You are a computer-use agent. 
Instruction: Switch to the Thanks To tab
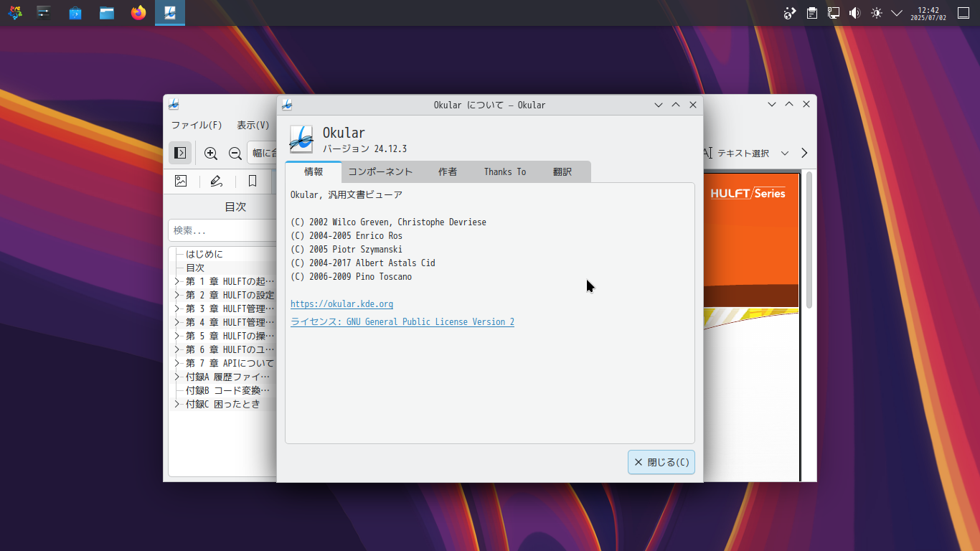click(505, 172)
